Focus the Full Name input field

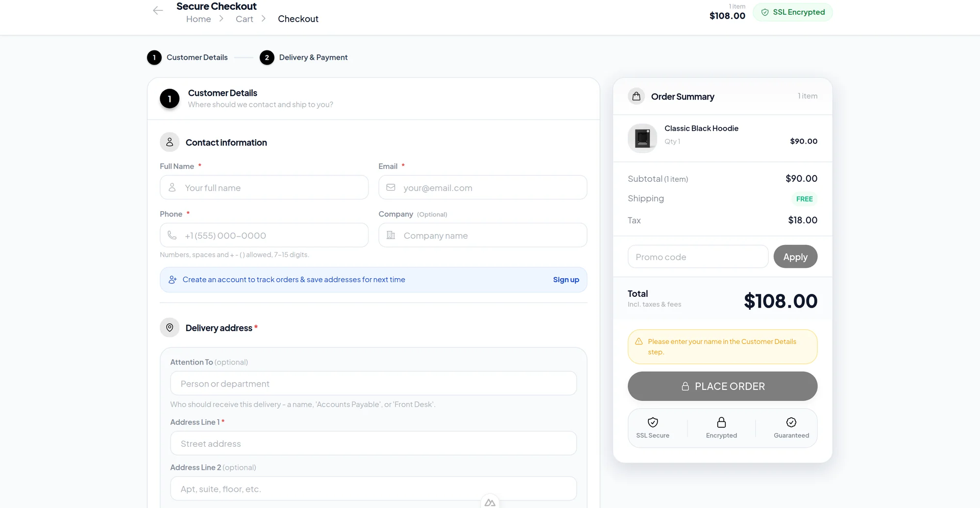click(x=264, y=188)
